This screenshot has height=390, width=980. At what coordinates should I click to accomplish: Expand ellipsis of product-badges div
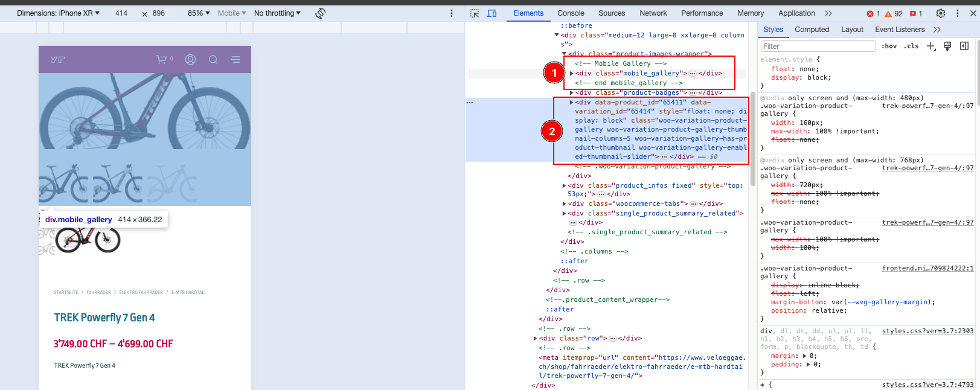pos(693,93)
